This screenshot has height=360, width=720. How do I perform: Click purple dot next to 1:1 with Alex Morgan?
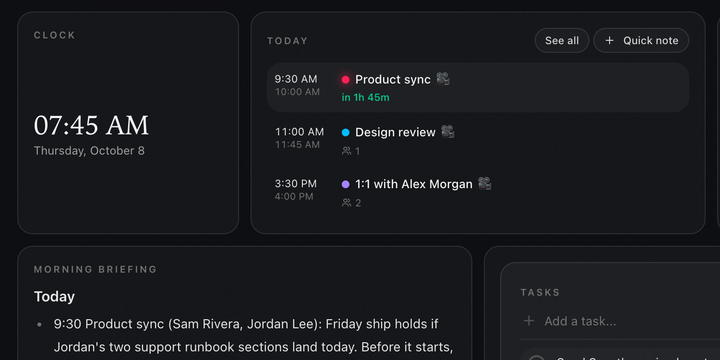(x=345, y=185)
